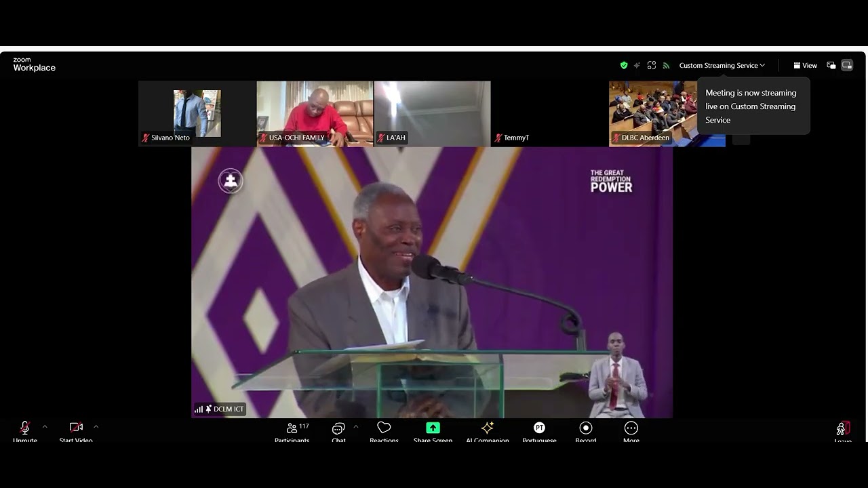Screen dimensions: 868x488
Task: Expand video options caret beside Start Video
Action: point(96,427)
